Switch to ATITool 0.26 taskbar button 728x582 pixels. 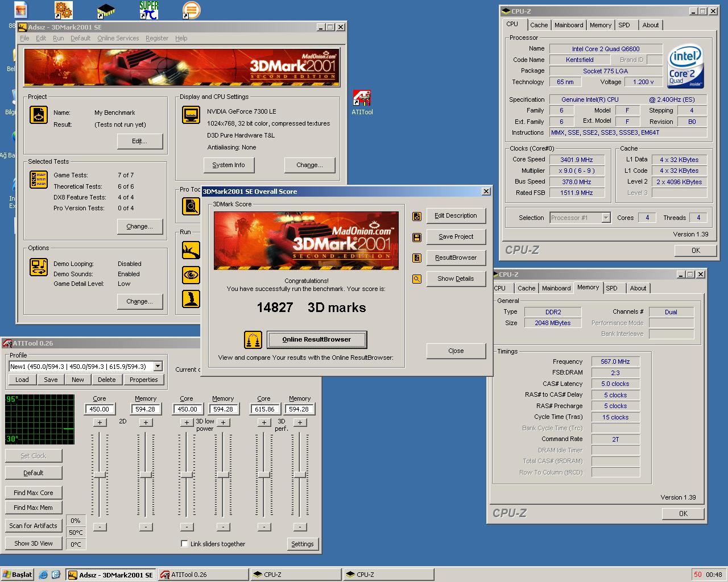click(x=204, y=575)
